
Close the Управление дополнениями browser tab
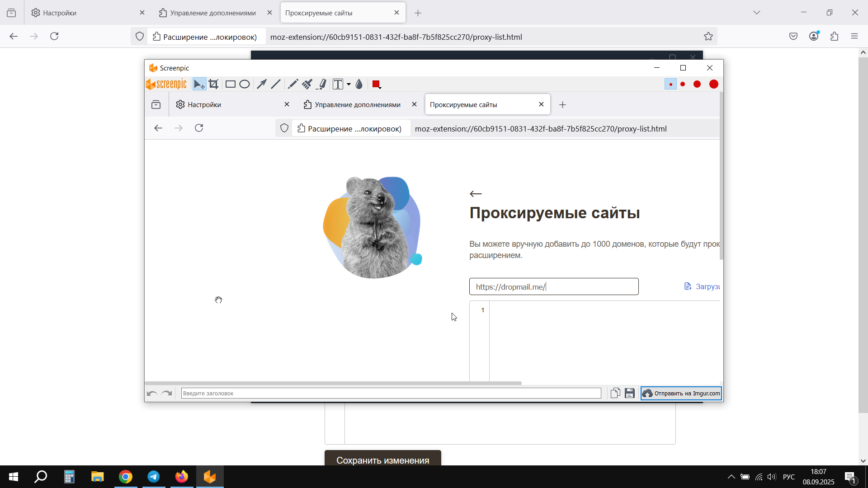point(269,13)
